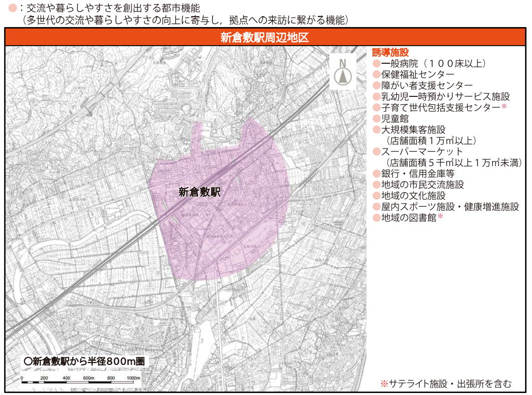Click the 新倉敷駅 station label on map

click(200, 192)
